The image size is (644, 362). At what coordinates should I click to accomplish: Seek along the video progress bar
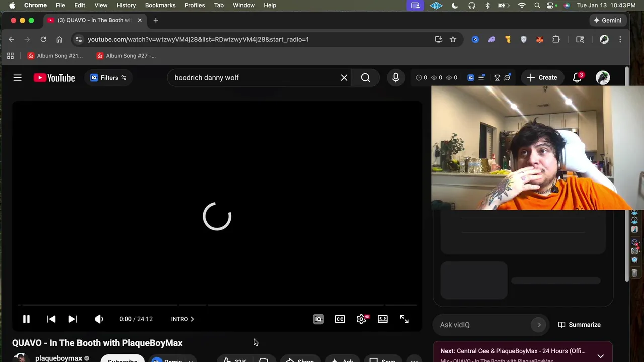pyautogui.click(x=217, y=305)
